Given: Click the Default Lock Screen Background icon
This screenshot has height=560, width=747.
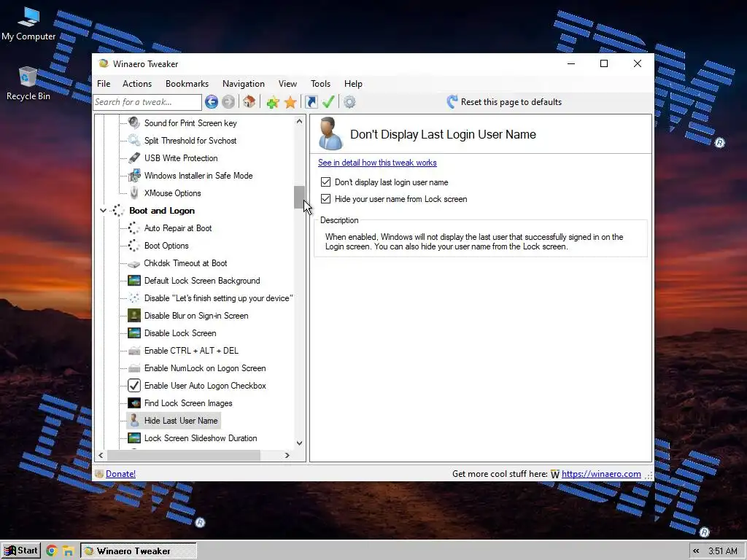Looking at the screenshot, I should (134, 281).
